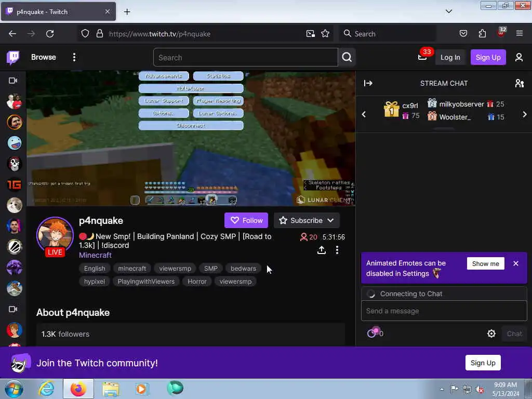Open the blue smiley sidebar channel avatar
The width and height of the screenshot is (532, 399).
click(14, 143)
